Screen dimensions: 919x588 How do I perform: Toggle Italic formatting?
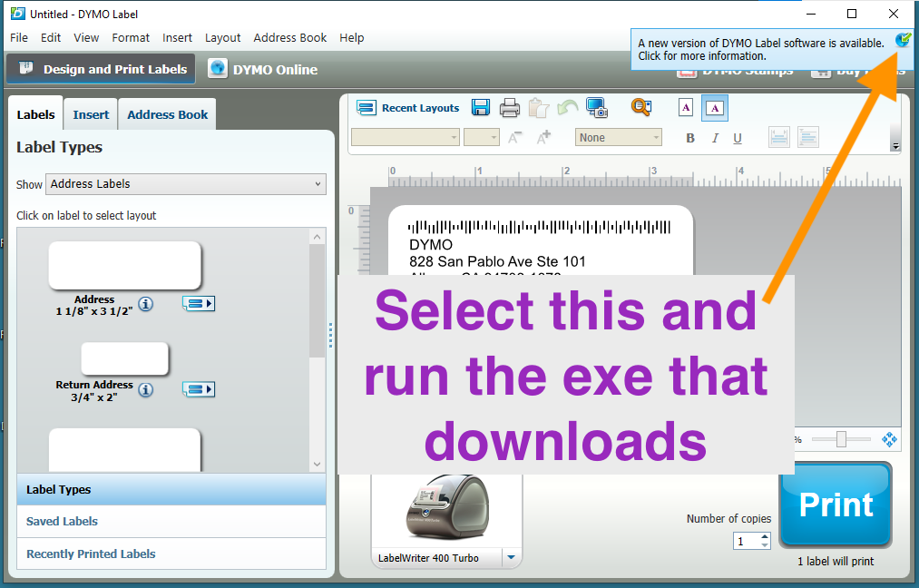pos(715,138)
